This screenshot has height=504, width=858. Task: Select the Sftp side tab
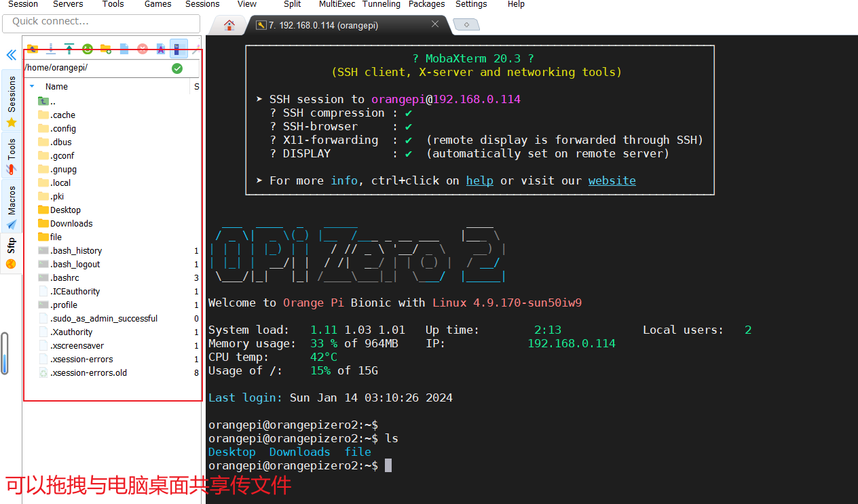tap(12, 253)
